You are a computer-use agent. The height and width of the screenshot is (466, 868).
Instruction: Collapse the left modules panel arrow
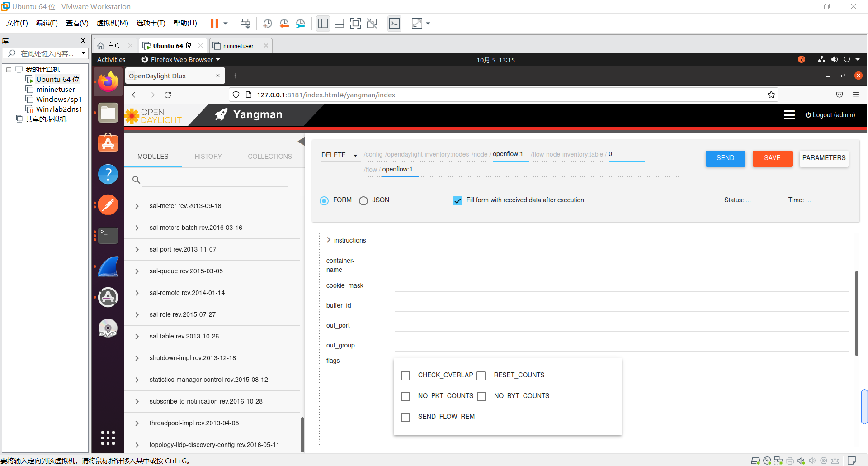[301, 141]
